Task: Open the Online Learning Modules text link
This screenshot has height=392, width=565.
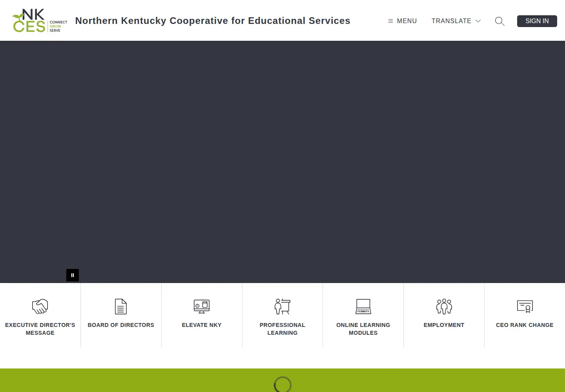Action: [x=363, y=329]
